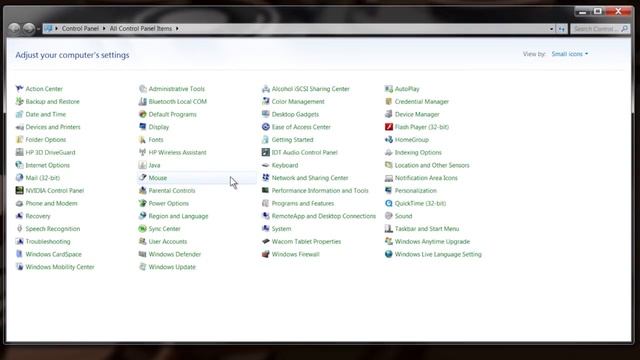Screen dimensions: 640x360
Task: Click the Java icon
Action: point(142,165)
